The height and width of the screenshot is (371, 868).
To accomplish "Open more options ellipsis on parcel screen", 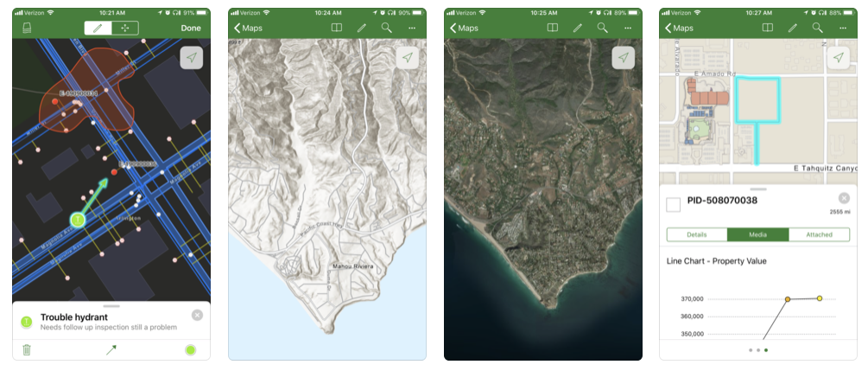I will tap(843, 29).
